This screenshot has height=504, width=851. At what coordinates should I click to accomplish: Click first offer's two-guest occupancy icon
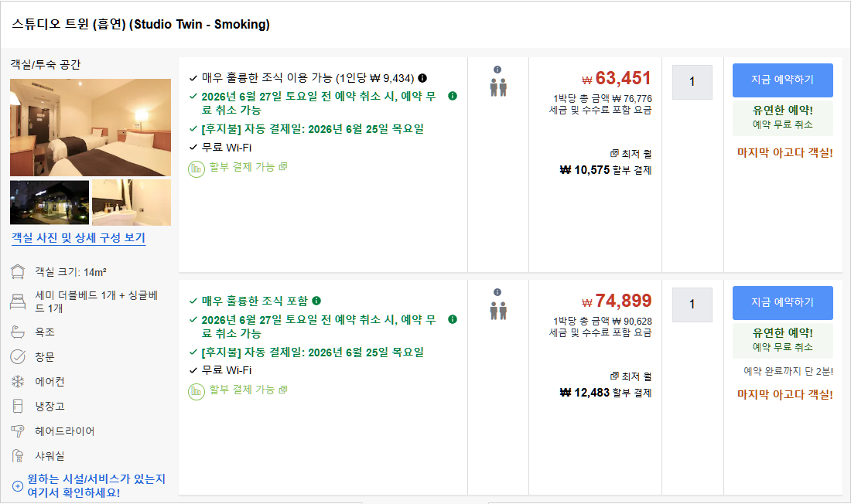498,87
